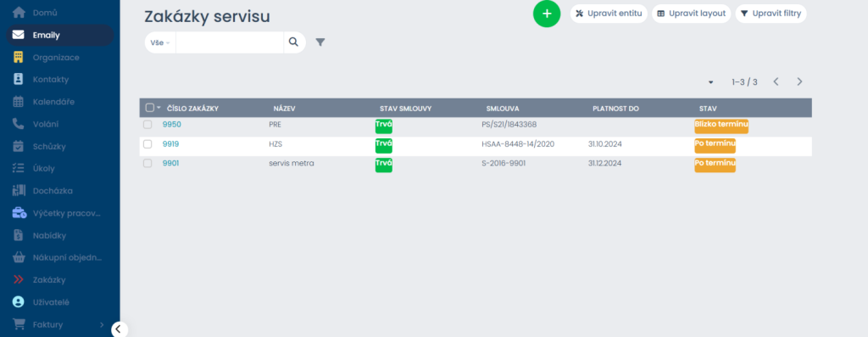The height and width of the screenshot is (337, 868).
Task: Click the Upravit layout button
Action: pos(692,14)
